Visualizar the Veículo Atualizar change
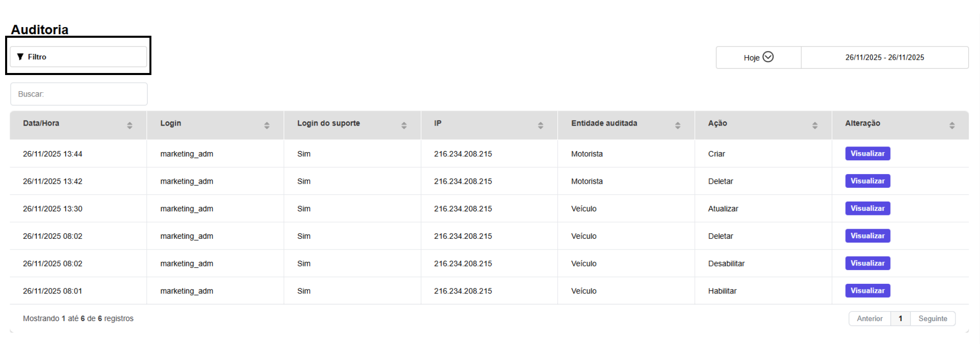 click(867, 208)
